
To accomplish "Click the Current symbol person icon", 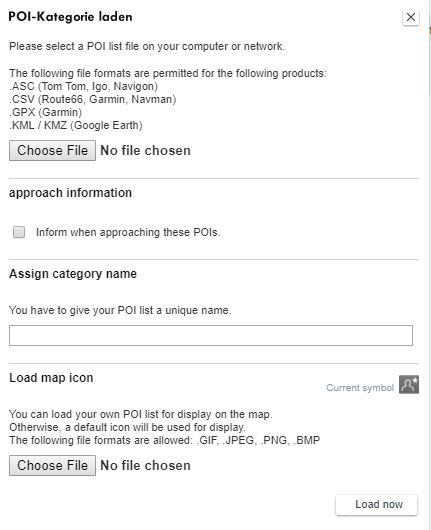I will 409,384.
